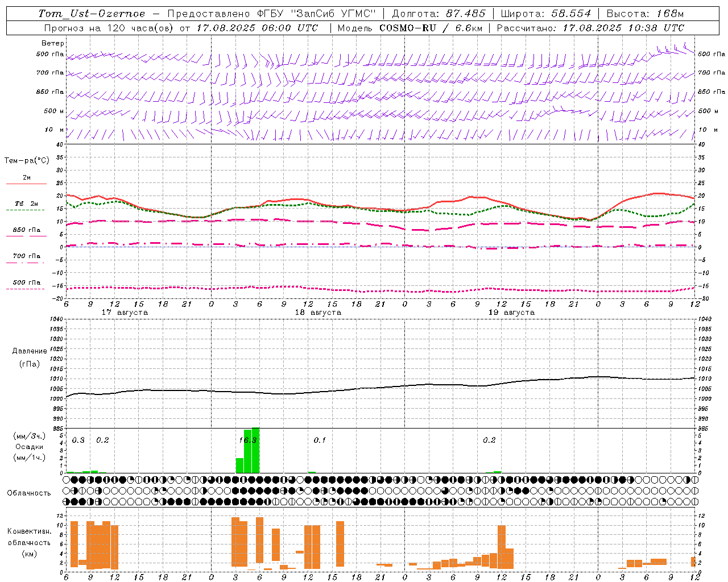This screenshot has width=728, height=582.
Task: Click the Облачность cloud cover label
Action: click(x=29, y=493)
